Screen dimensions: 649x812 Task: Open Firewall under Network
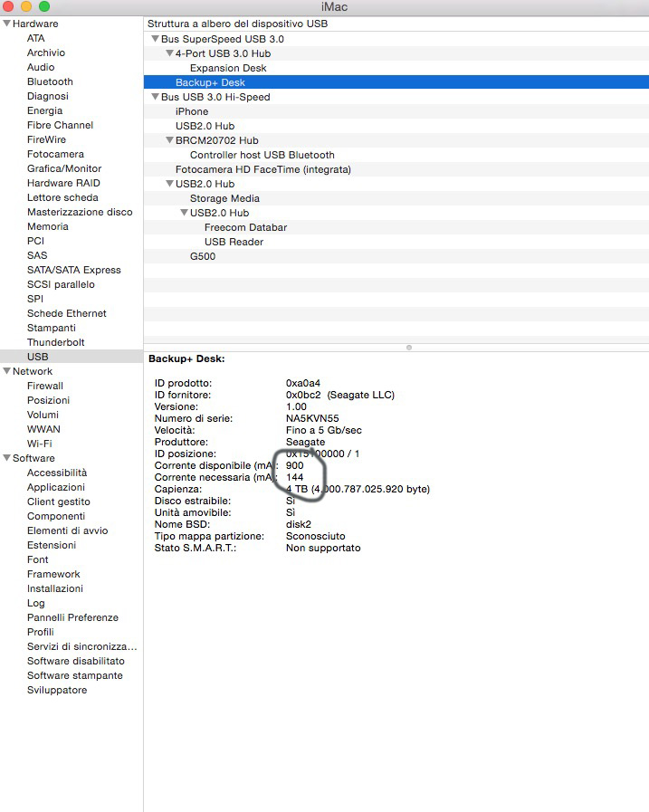pyautogui.click(x=45, y=386)
